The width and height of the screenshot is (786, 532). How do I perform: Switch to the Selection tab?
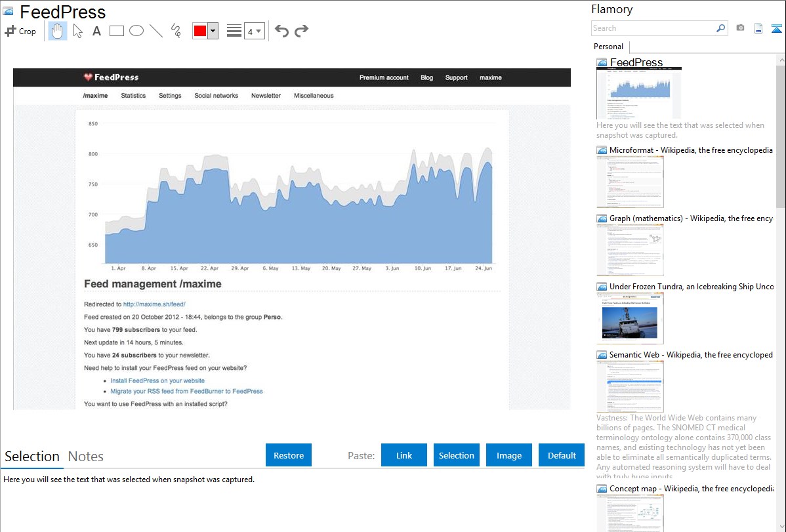32,457
